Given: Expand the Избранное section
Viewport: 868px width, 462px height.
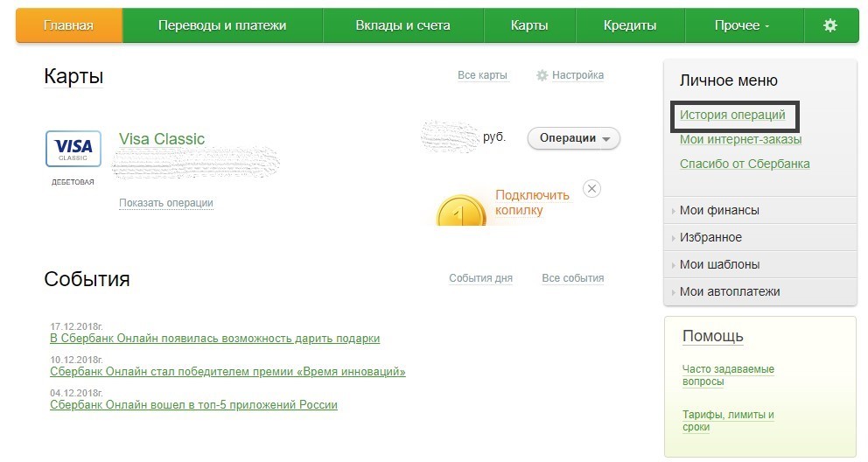Looking at the screenshot, I should pos(760,237).
